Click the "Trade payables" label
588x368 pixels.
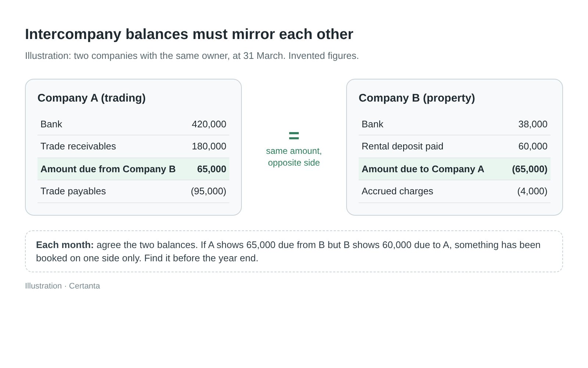point(73,191)
